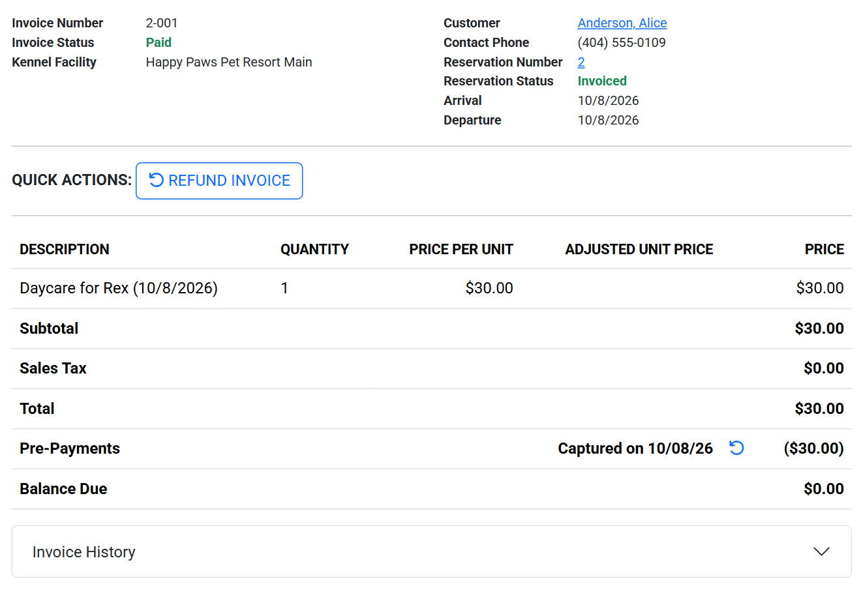
Task: Click the Daycare for Rex line item
Action: point(119,288)
